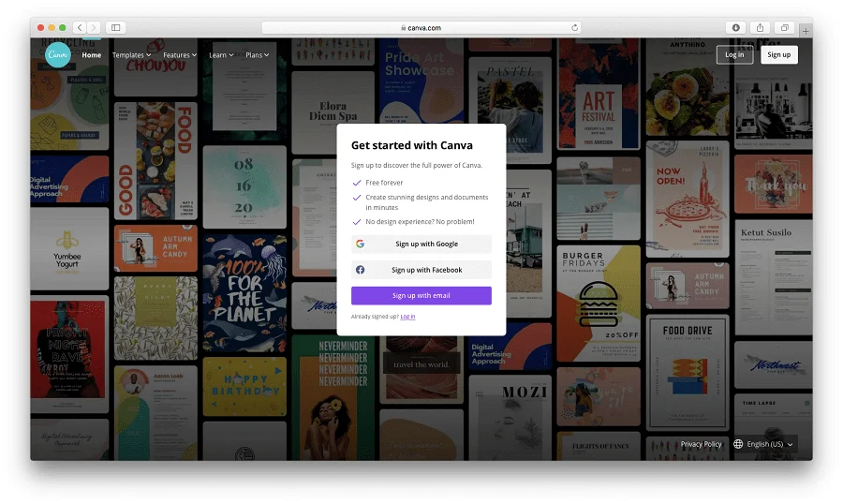The height and width of the screenshot is (504, 843).
Task: Click the globe language icon
Action: [x=738, y=444]
